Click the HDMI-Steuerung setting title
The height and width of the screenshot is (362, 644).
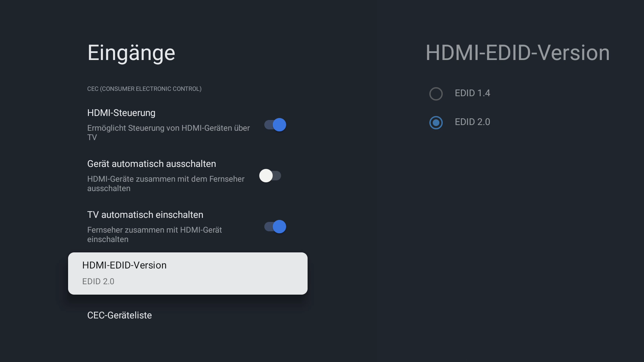click(121, 113)
